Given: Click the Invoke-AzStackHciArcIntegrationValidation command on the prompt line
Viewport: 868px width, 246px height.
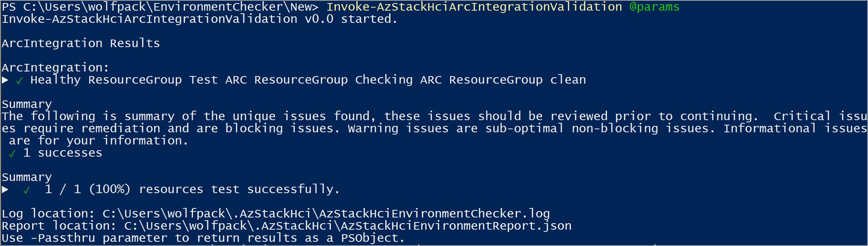Looking at the screenshot, I should [474, 7].
